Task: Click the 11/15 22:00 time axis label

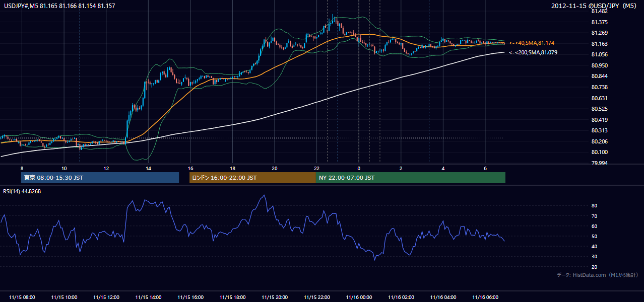Action: 316,297
